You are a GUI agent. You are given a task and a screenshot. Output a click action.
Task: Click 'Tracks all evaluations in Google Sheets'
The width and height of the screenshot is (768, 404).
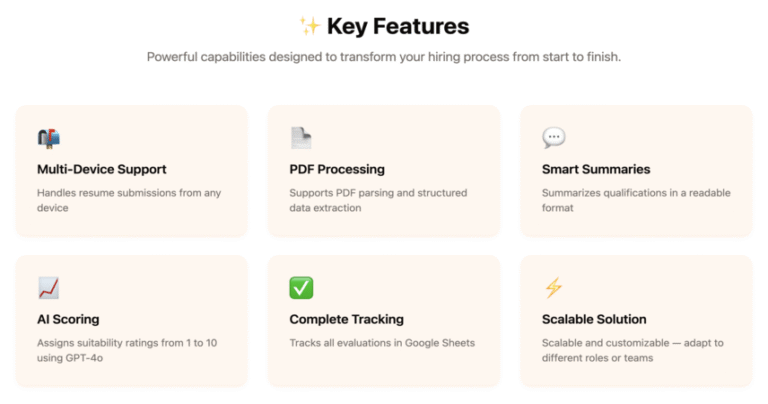(382, 343)
